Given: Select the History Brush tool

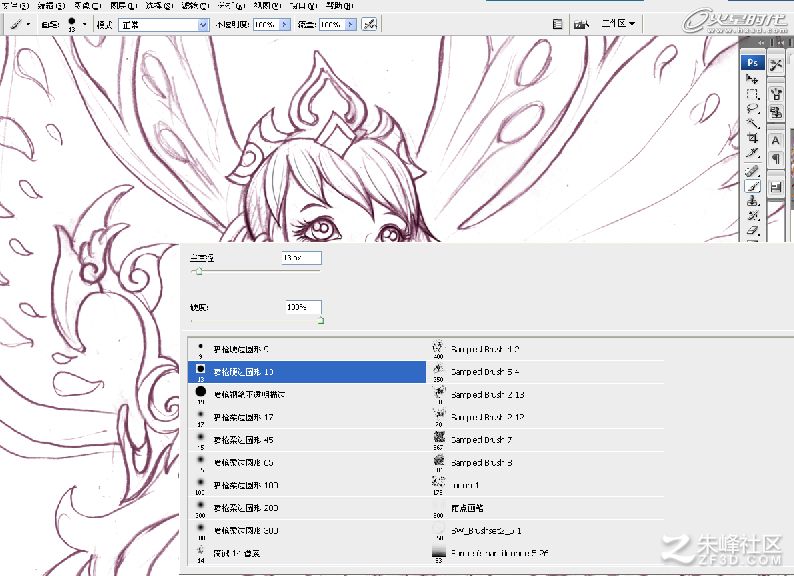Looking at the screenshot, I should (752, 215).
